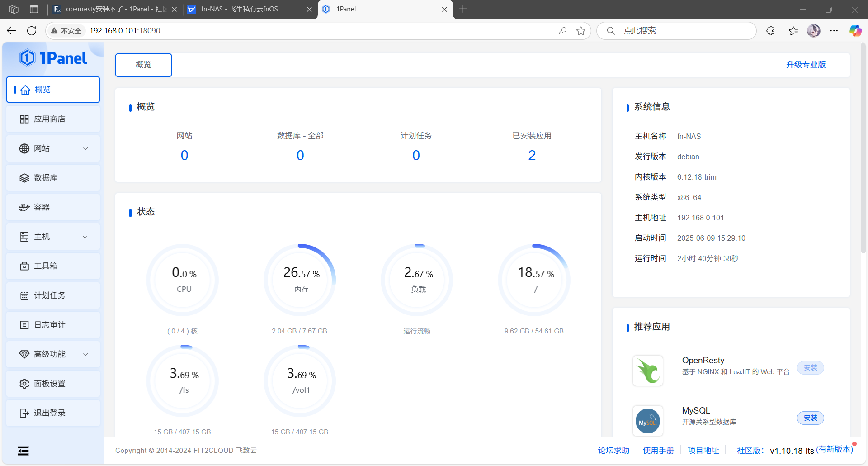Open the favorites list icon in browser toolbar
The height and width of the screenshot is (466, 868).
click(793, 31)
